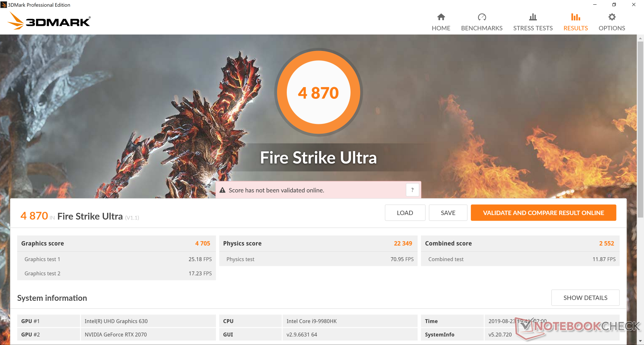The width and height of the screenshot is (644, 345).
Task: Click the (V1.1) version label
Action: point(132,218)
